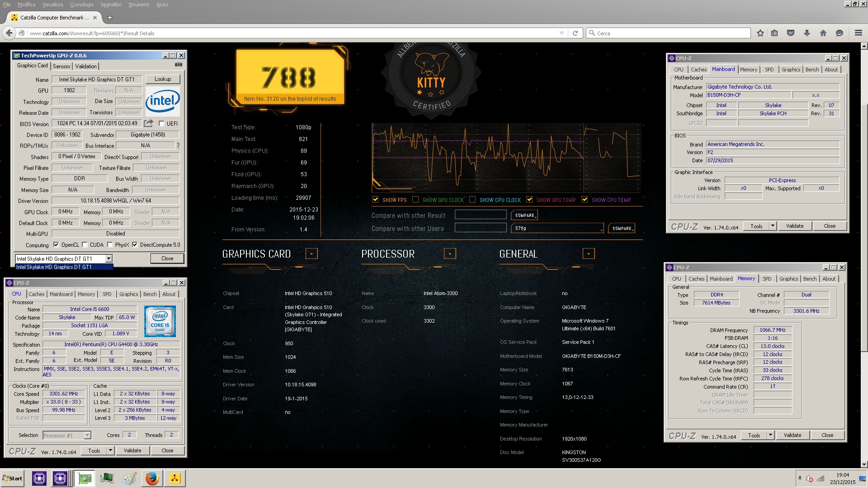Click the GPU-Z Close button

(167, 258)
